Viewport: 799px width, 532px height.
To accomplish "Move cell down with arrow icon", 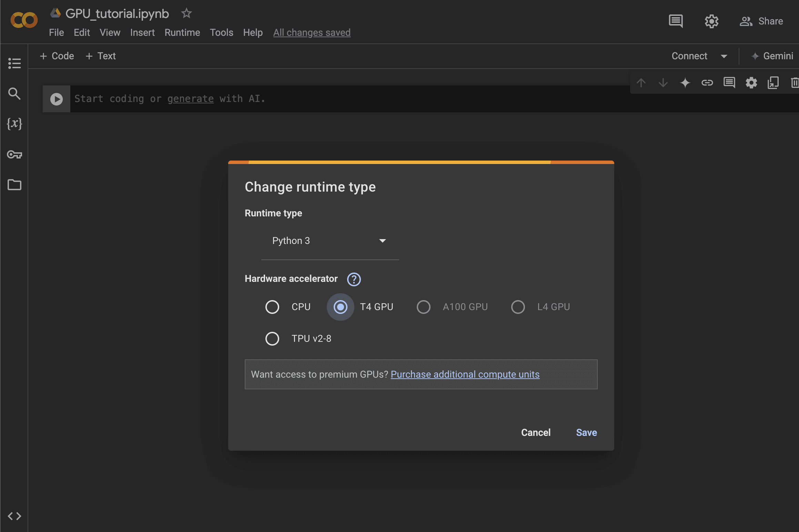I will click(x=663, y=83).
